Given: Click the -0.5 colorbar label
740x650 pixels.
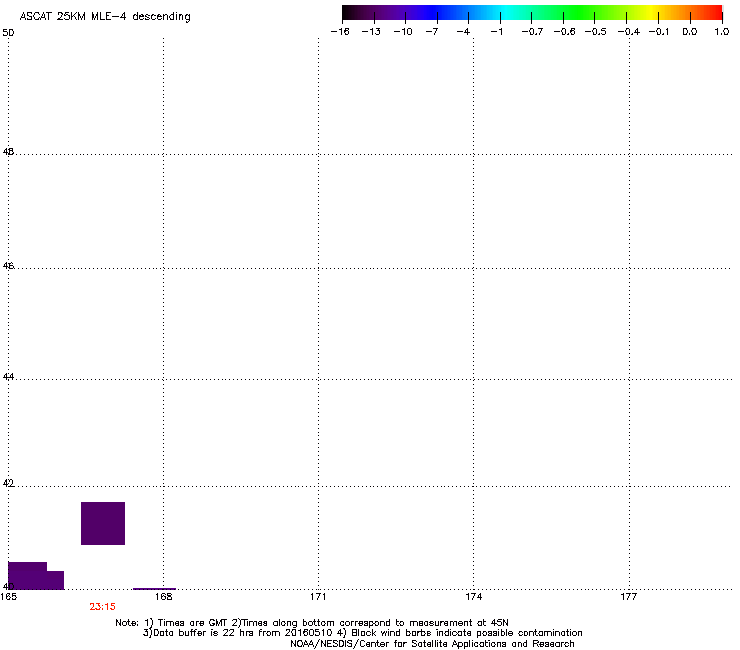Looking at the screenshot, I should [x=596, y=32].
